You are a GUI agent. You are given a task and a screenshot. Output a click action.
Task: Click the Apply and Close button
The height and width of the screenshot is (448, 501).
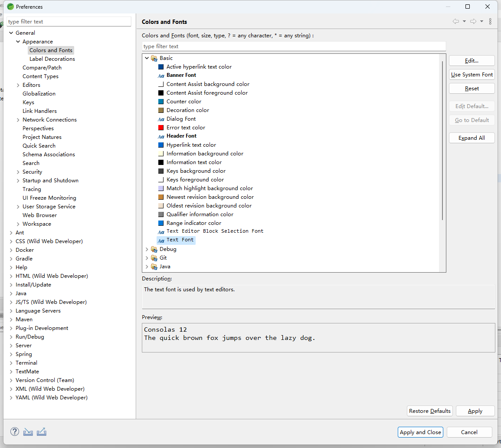[420, 432]
